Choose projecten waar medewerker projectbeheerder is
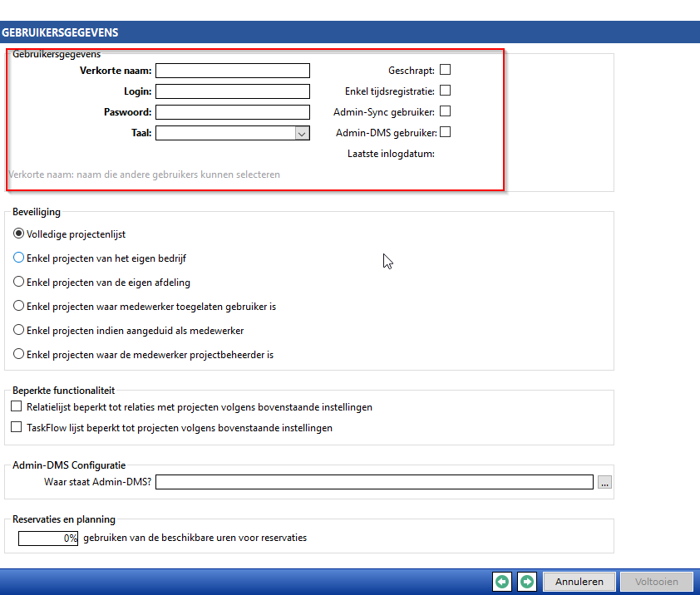 coord(19,354)
